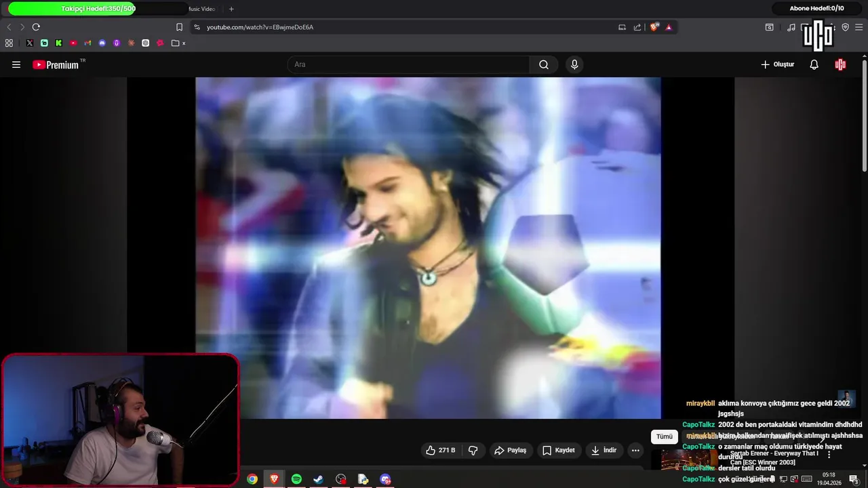Screen dimensions: 868x488
Task: Open the browser music note icon
Action: pos(791,27)
